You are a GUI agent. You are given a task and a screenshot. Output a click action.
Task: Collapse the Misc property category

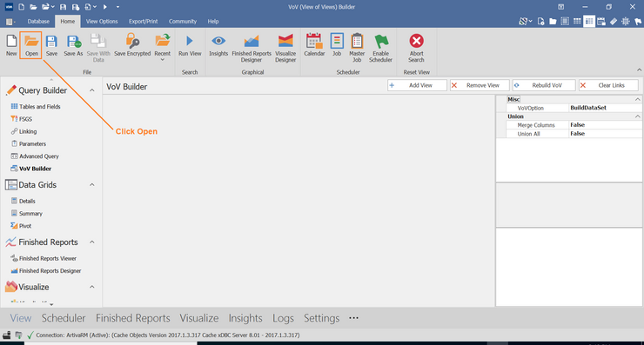pyautogui.click(x=637, y=99)
